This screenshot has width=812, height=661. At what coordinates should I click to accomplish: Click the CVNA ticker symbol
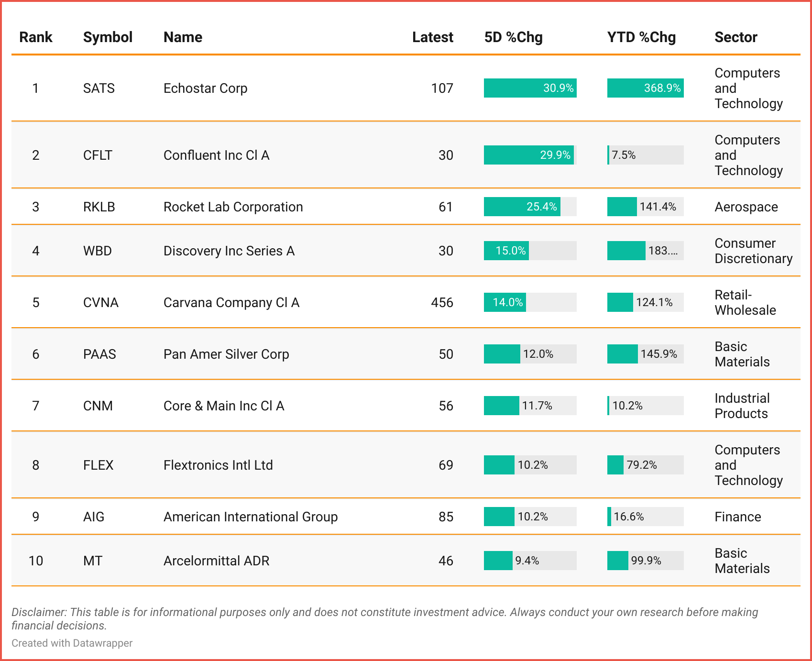[x=100, y=303]
